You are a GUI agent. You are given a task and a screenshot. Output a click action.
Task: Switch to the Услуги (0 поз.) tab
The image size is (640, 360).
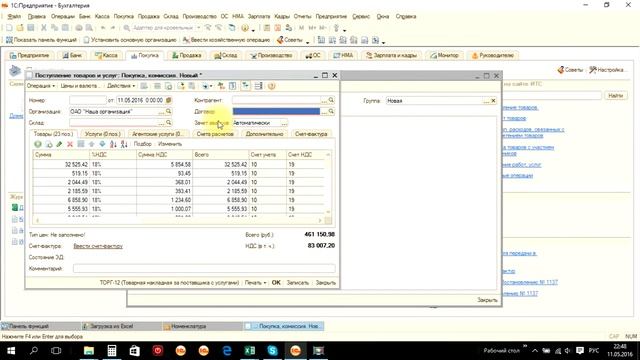click(102, 134)
